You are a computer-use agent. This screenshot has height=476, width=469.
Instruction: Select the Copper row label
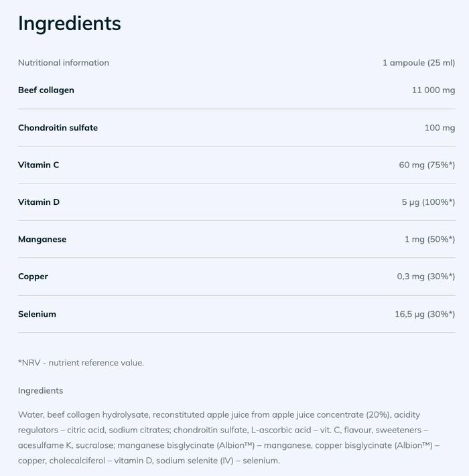[x=33, y=276]
